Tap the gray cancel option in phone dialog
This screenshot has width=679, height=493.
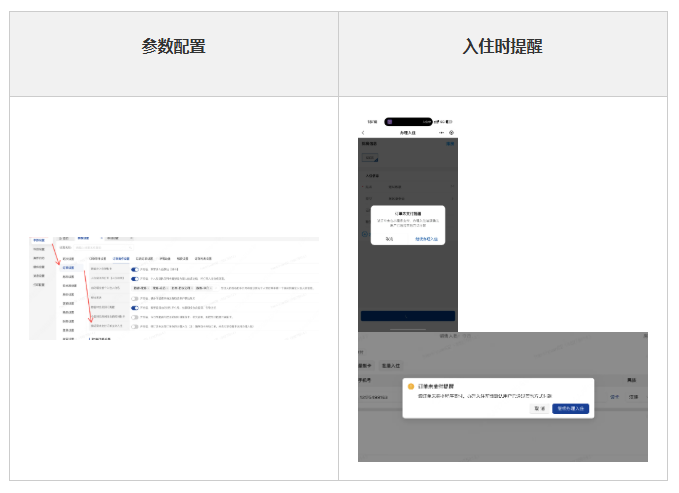pyautogui.click(x=389, y=239)
